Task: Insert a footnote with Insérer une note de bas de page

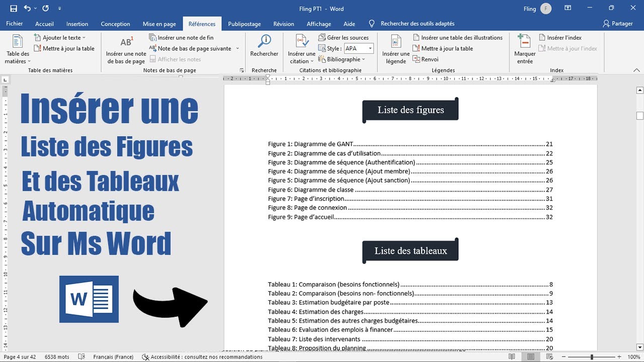Action: (126, 50)
